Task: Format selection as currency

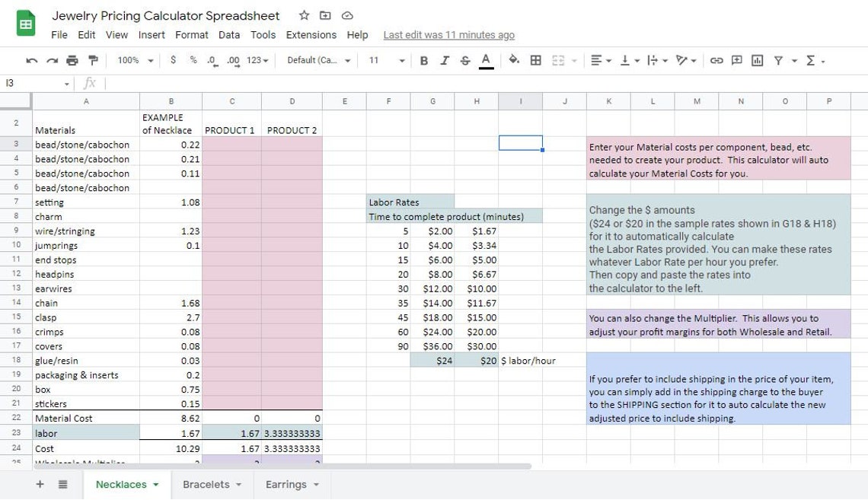Action: coord(172,60)
